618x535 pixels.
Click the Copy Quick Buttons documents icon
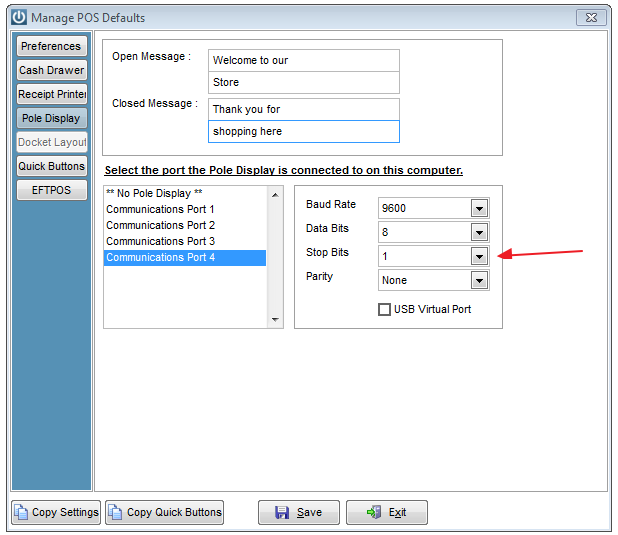click(x=115, y=512)
